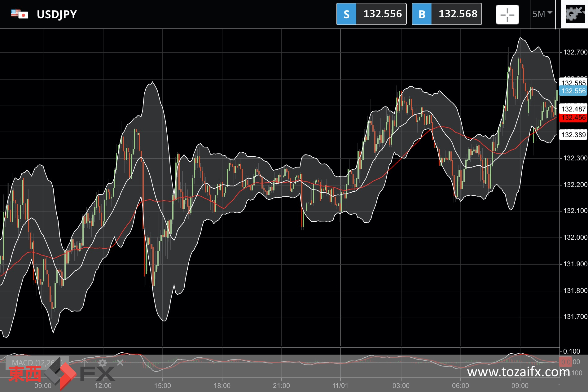Image resolution: width=588 pixels, height=392 pixels.
Task: Open chart settings gear with collapse arrows
Action: pyautogui.click(x=575, y=14)
